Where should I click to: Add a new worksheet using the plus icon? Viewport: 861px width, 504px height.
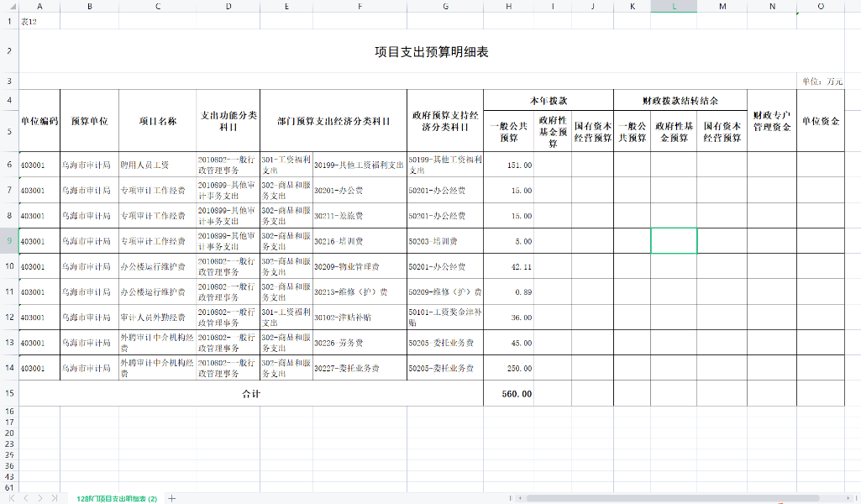pyautogui.click(x=171, y=497)
